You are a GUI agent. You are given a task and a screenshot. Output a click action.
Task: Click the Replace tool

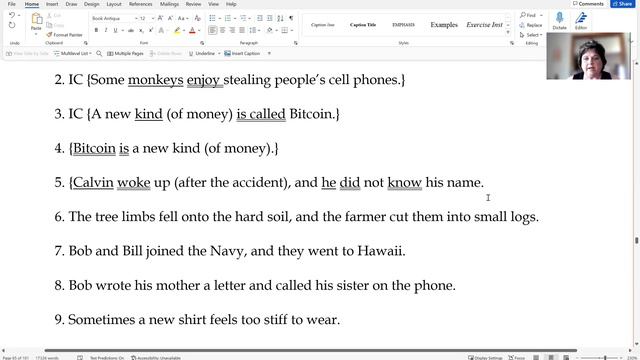531,25
